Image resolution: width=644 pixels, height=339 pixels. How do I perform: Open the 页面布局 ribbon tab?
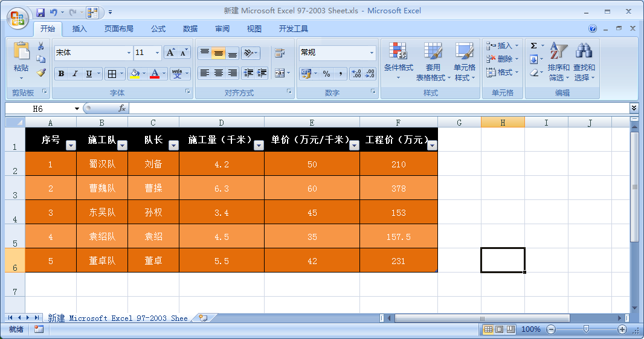click(118, 28)
